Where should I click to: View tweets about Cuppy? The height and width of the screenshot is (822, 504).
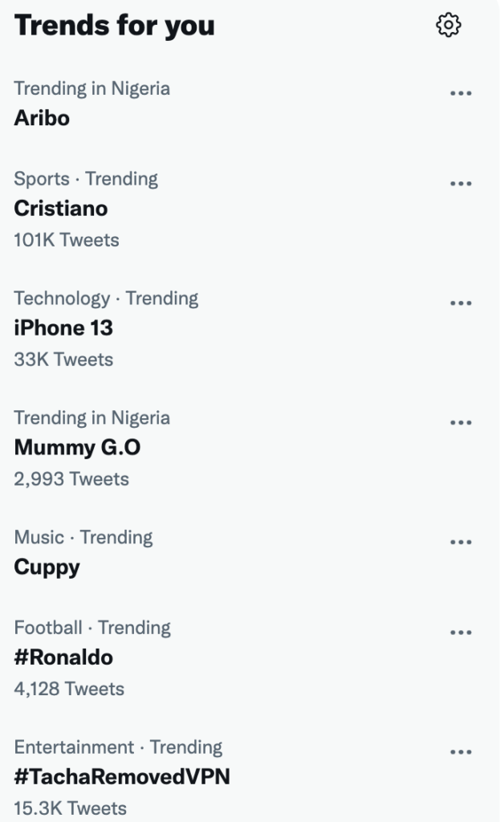[x=47, y=568]
